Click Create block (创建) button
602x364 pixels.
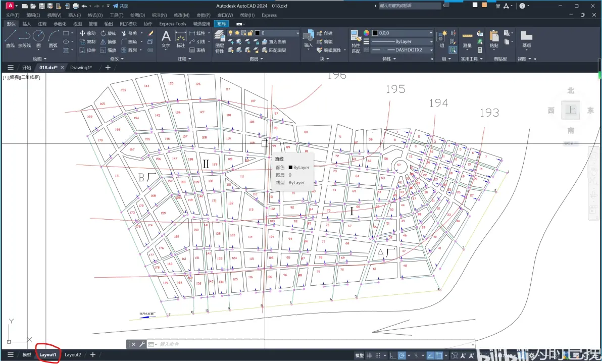[x=325, y=33]
